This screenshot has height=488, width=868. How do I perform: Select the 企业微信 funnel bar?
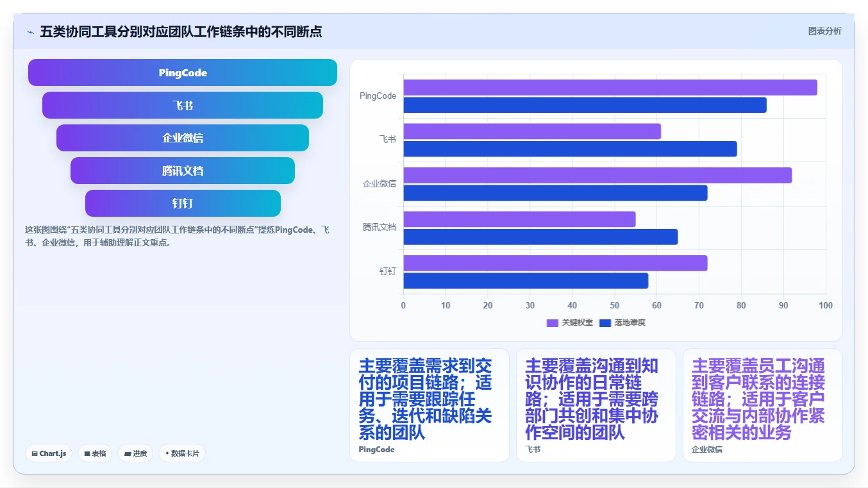pyautogui.click(x=183, y=138)
